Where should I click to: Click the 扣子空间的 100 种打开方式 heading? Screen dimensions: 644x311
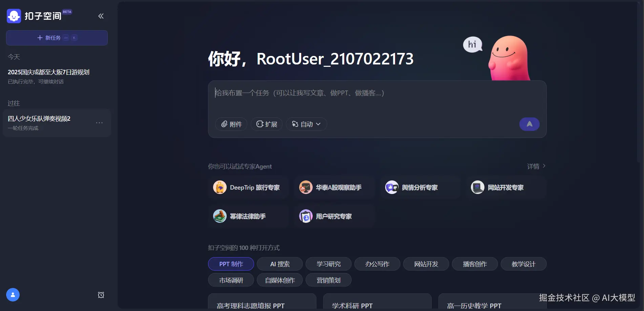point(244,248)
